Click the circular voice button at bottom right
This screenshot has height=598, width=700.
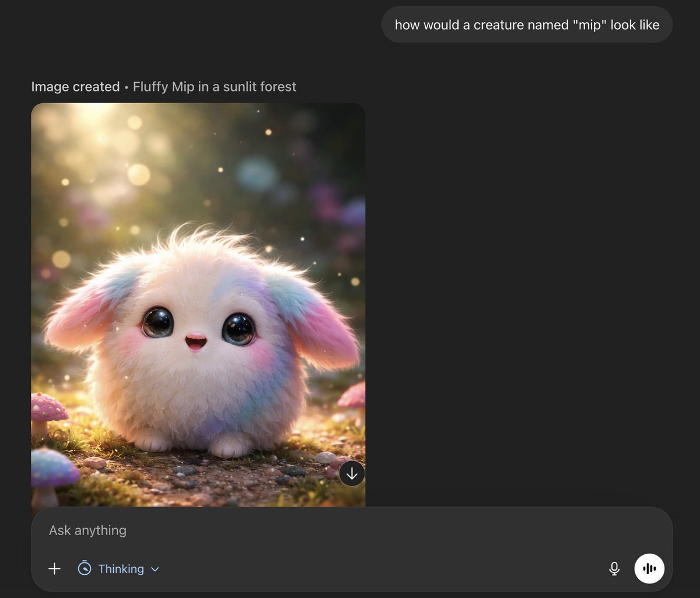point(649,568)
